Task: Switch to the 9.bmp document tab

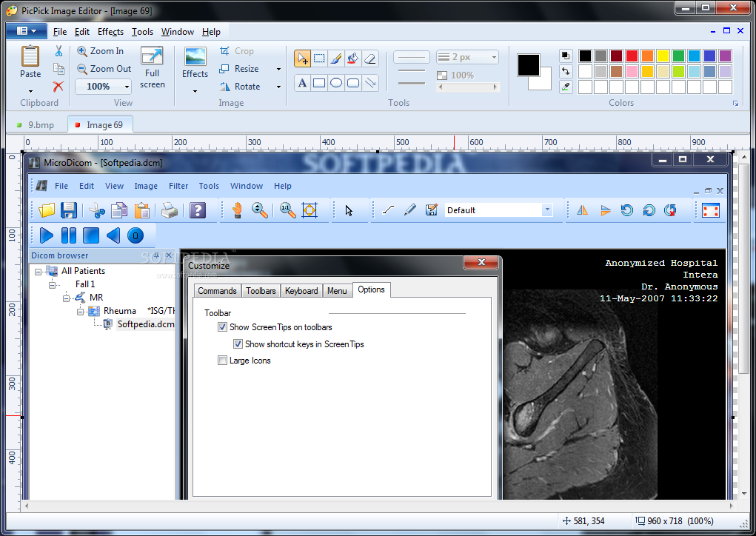Action: tap(36, 125)
